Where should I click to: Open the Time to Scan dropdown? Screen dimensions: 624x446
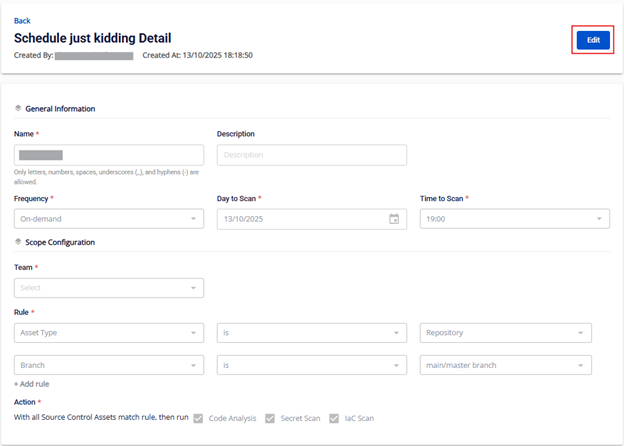[514, 219]
